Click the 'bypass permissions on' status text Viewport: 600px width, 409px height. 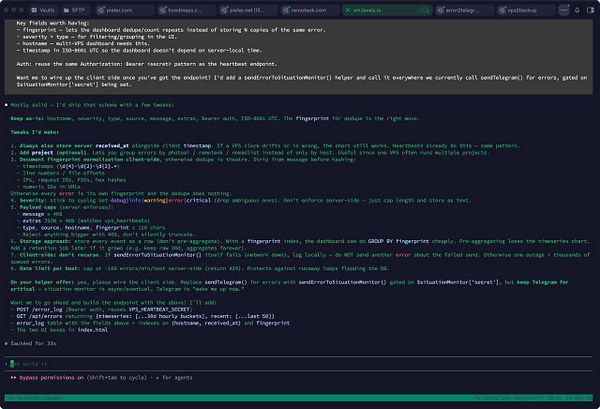[x=52, y=378]
